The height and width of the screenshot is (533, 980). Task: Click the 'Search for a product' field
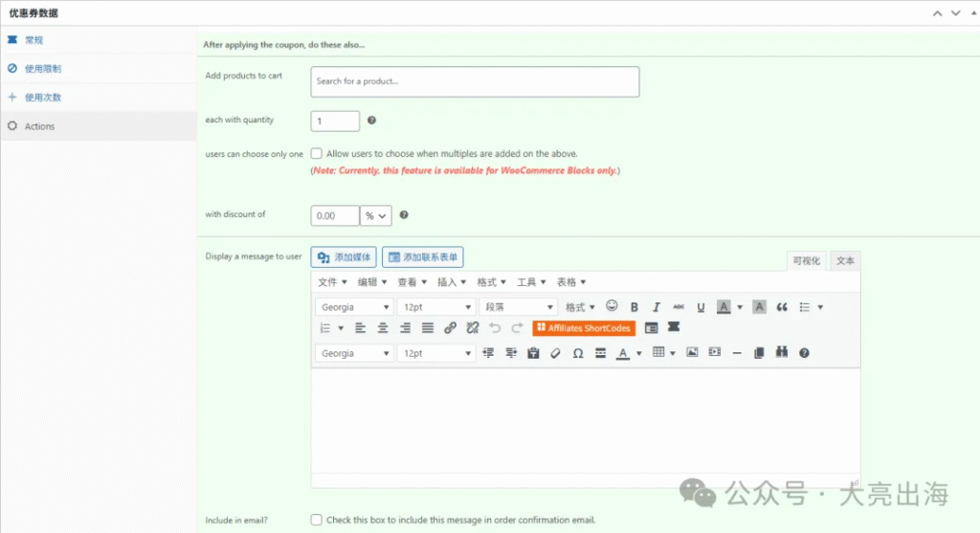tap(475, 81)
